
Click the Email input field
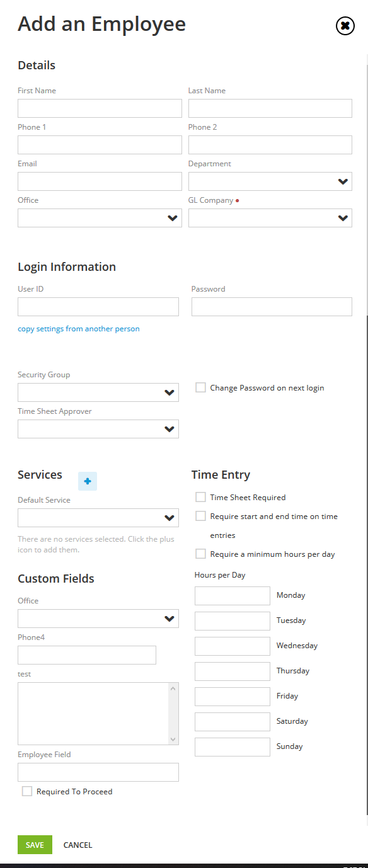click(x=99, y=181)
